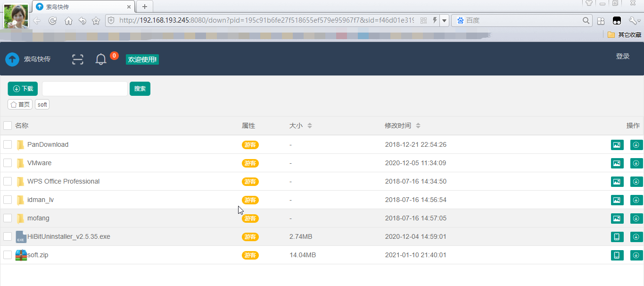Select the soft breadcrumb item
The image size is (644, 286).
42,104
